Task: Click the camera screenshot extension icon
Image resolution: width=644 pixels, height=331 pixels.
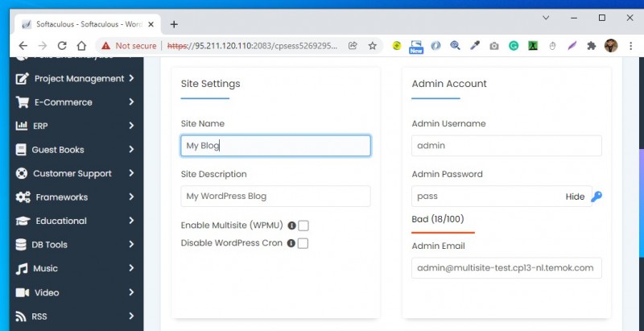Action: (x=494, y=46)
